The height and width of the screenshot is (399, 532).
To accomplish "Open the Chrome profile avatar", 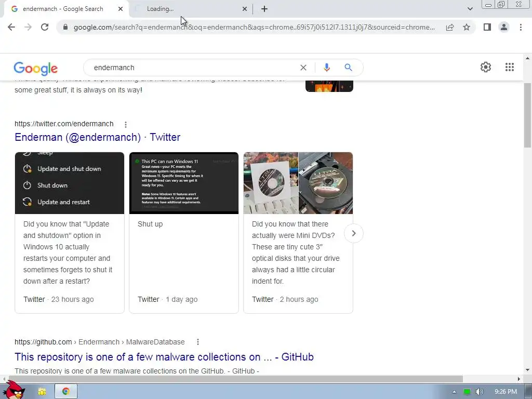I will click(x=504, y=27).
